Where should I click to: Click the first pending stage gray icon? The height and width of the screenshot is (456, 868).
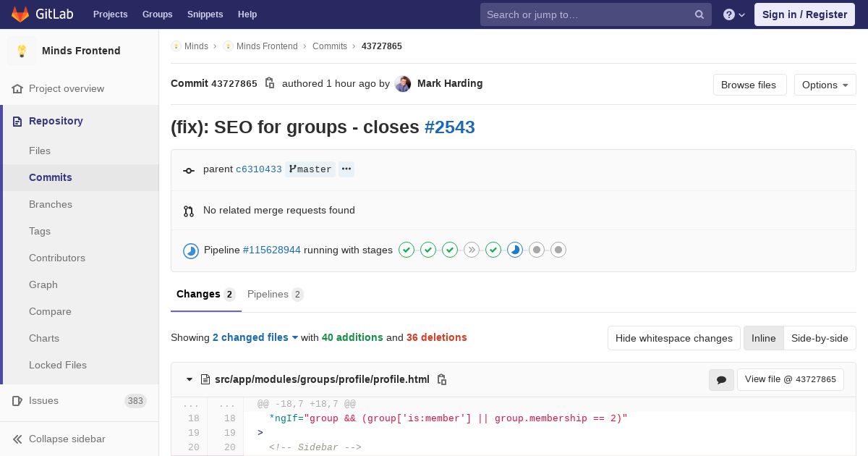[x=537, y=250]
